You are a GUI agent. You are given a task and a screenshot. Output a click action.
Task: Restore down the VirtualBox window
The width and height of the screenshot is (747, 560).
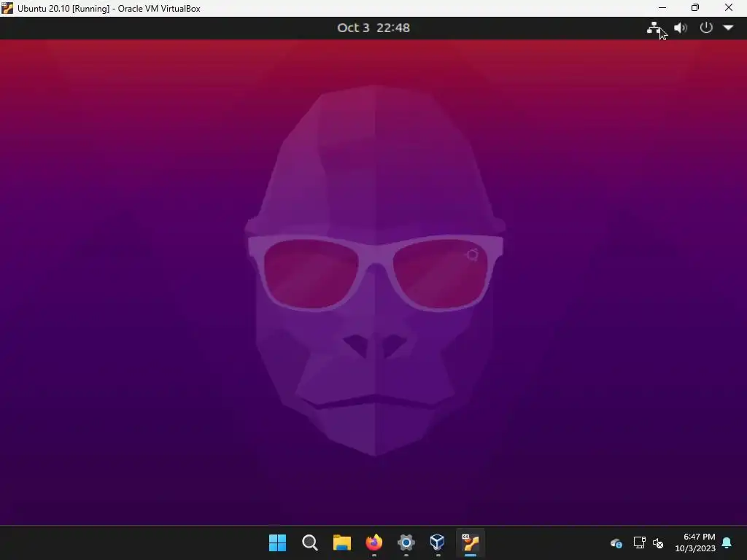[695, 8]
